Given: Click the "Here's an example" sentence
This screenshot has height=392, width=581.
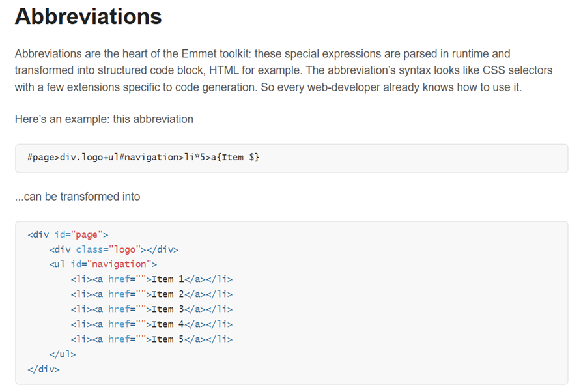Looking at the screenshot, I should (x=104, y=119).
